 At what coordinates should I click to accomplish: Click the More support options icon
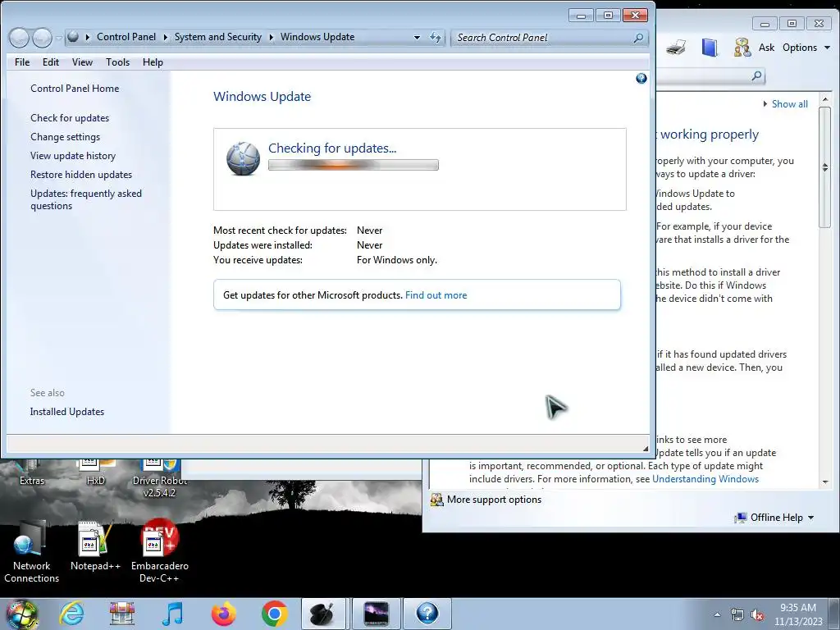437,500
